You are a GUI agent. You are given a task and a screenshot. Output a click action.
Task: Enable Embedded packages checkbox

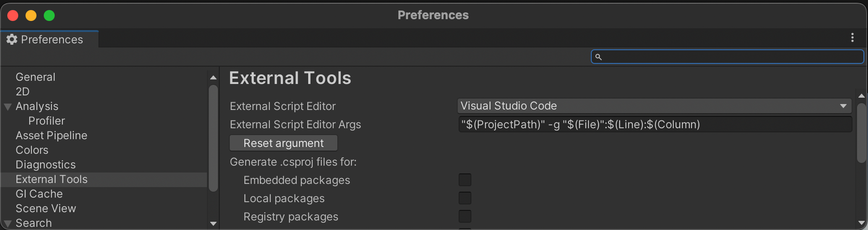click(x=465, y=180)
